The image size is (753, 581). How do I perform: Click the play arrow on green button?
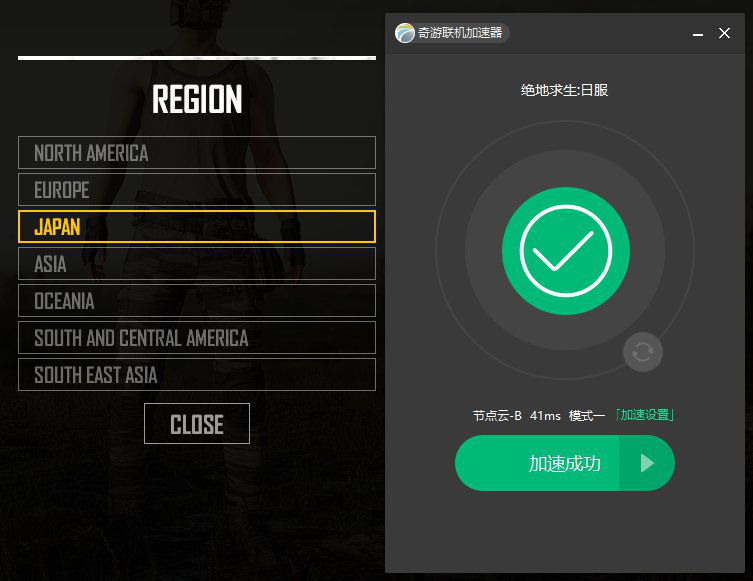pos(647,463)
